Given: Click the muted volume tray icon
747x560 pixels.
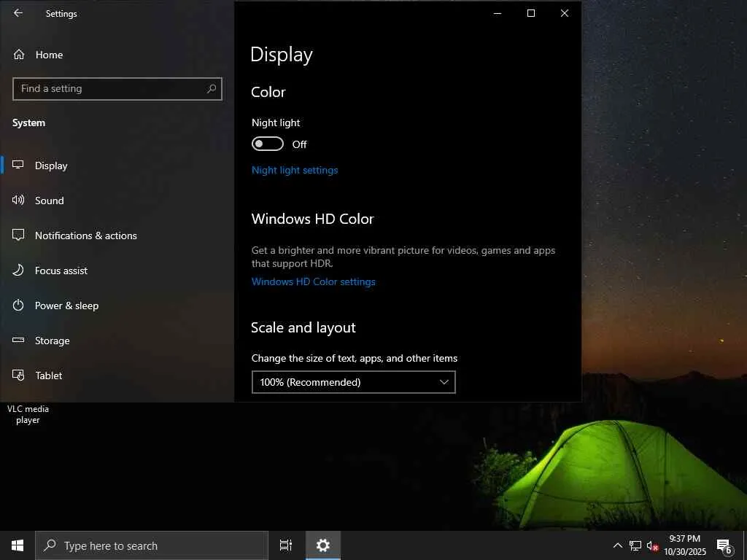Looking at the screenshot, I should [652, 546].
